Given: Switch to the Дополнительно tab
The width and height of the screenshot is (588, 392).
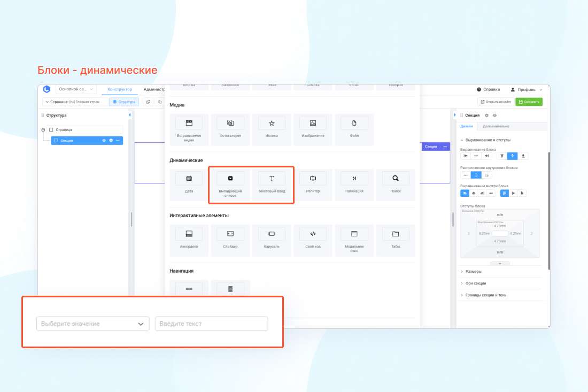Looking at the screenshot, I should [496, 127].
